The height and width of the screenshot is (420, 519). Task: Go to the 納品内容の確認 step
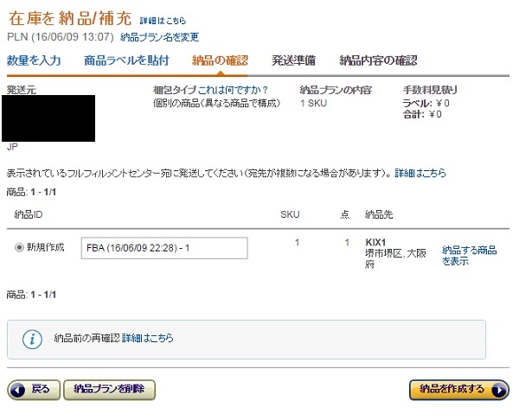378,60
